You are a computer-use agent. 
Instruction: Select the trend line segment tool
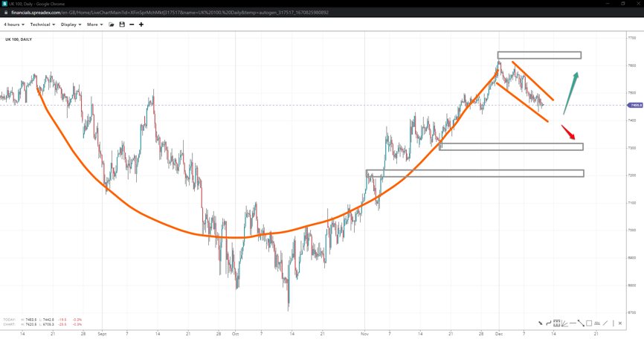click(x=581, y=323)
